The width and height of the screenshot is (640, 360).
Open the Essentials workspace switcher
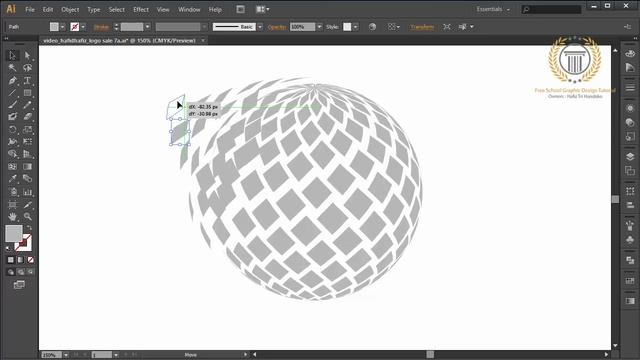tap(493, 9)
